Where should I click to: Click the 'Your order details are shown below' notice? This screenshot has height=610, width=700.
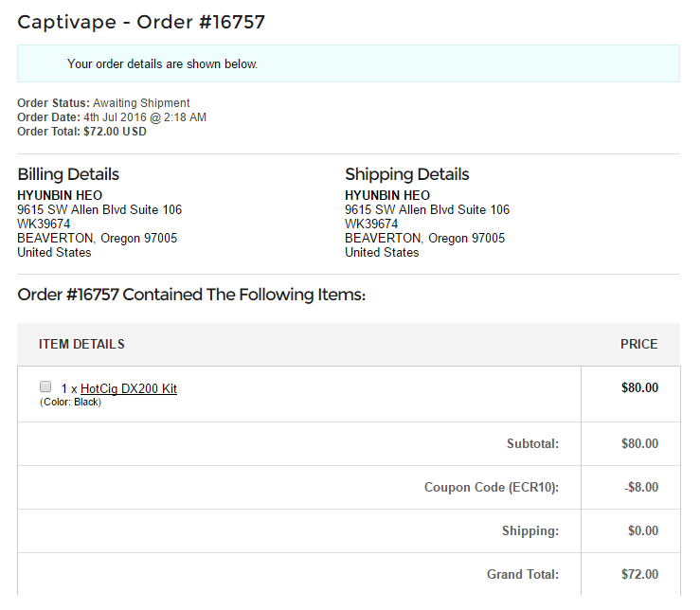tap(163, 64)
